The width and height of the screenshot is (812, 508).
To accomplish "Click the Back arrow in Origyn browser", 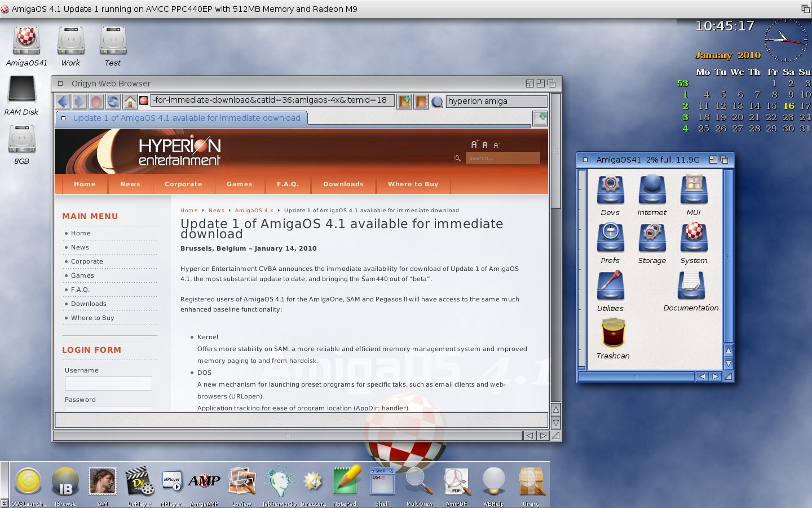I will 63,102.
